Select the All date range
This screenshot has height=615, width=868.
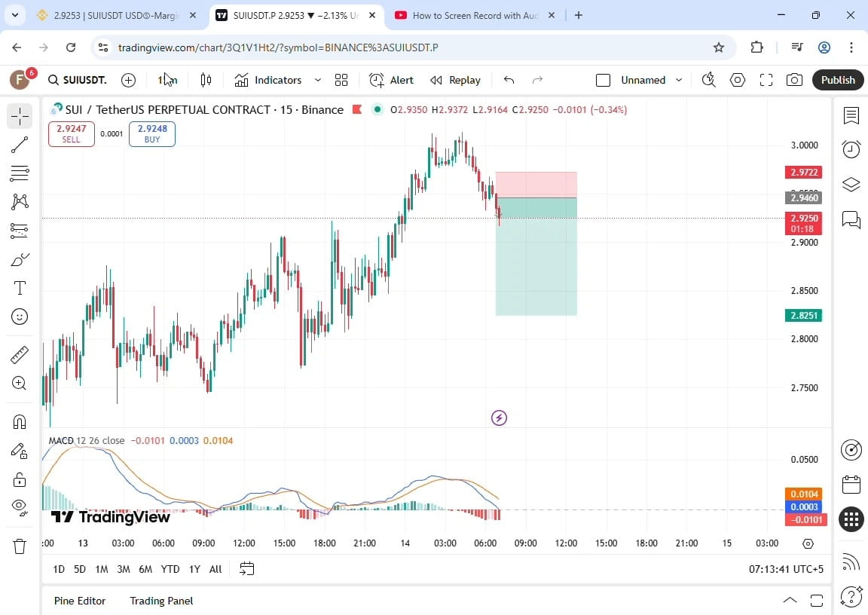tap(215, 569)
